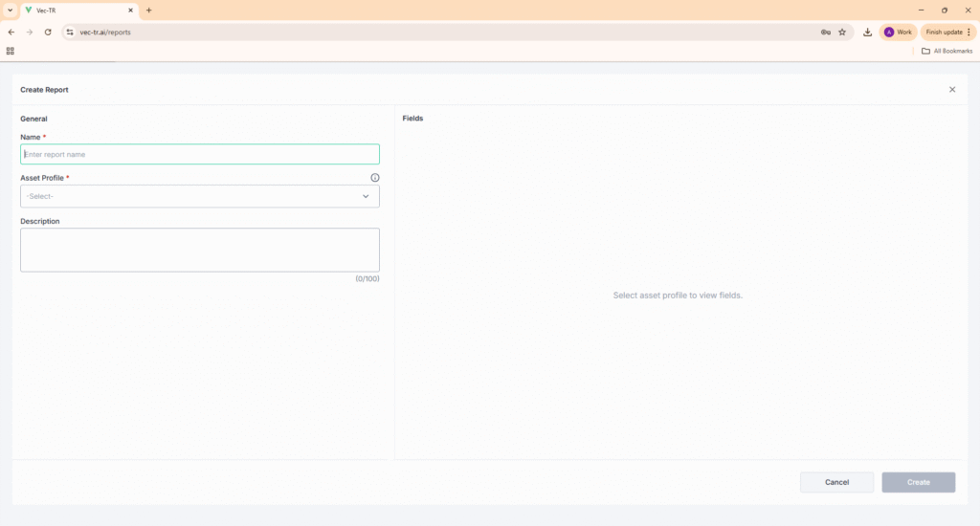The height and width of the screenshot is (526, 980).
Task: Expand the tab search chevron
Action: pos(9,10)
